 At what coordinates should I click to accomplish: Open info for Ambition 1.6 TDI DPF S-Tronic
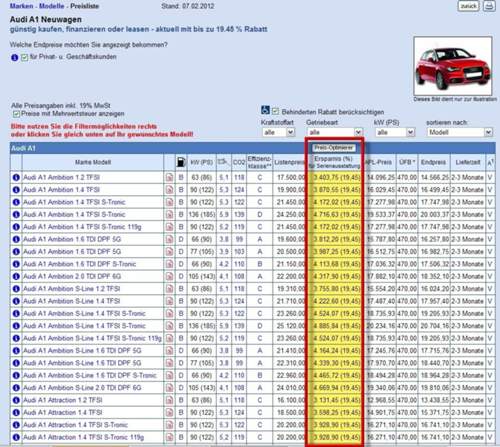coord(16,264)
